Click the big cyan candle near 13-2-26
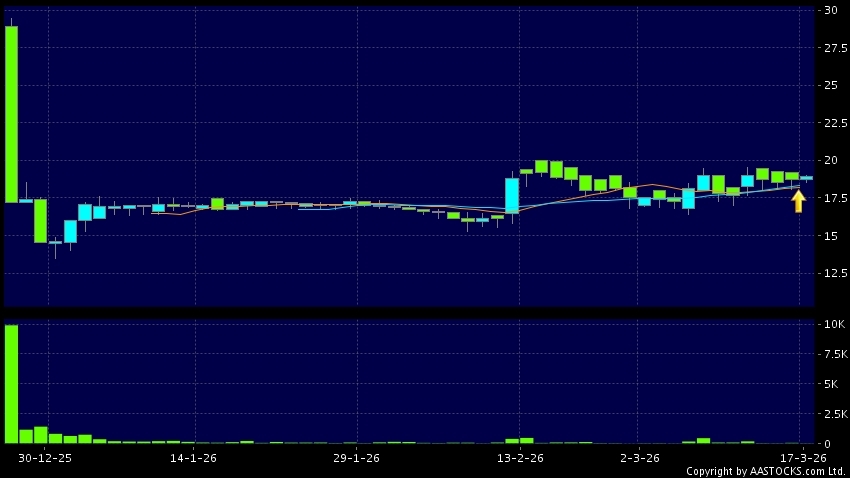 pyautogui.click(x=512, y=196)
